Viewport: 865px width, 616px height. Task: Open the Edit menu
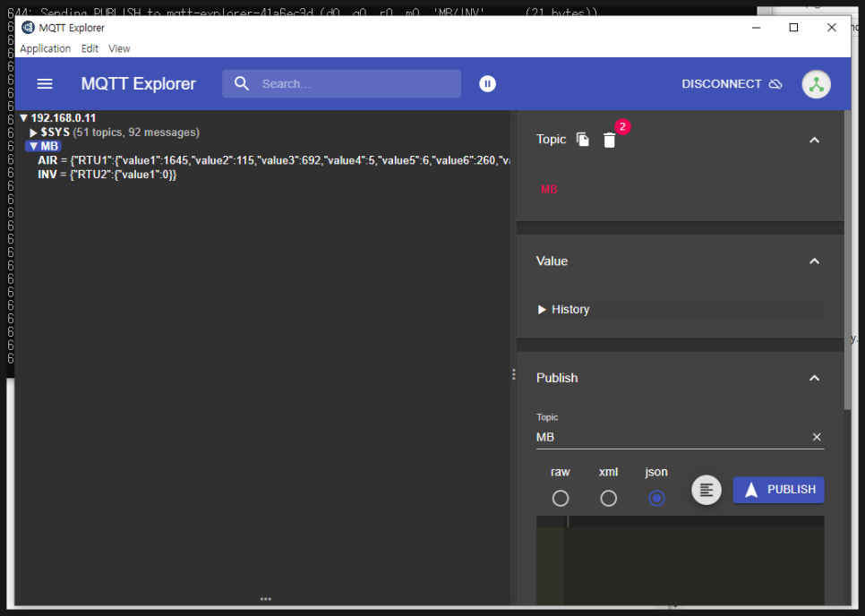coord(90,48)
